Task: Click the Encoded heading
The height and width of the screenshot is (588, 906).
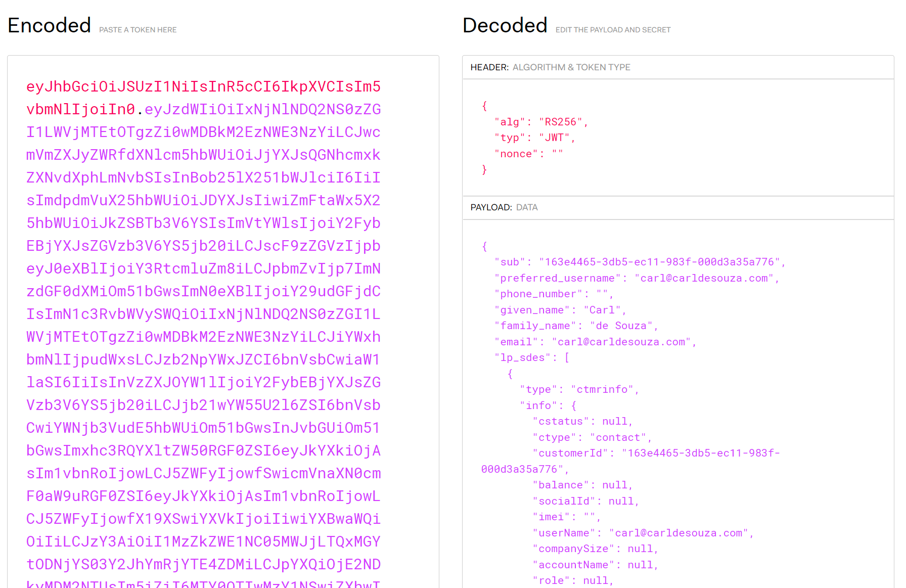Action: (50, 25)
